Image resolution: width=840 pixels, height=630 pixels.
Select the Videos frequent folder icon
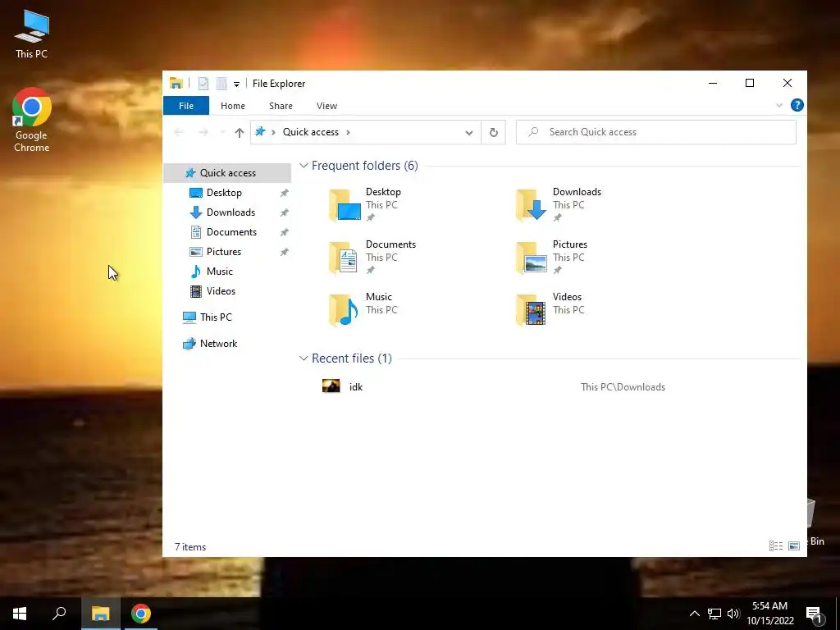[532, 309]
